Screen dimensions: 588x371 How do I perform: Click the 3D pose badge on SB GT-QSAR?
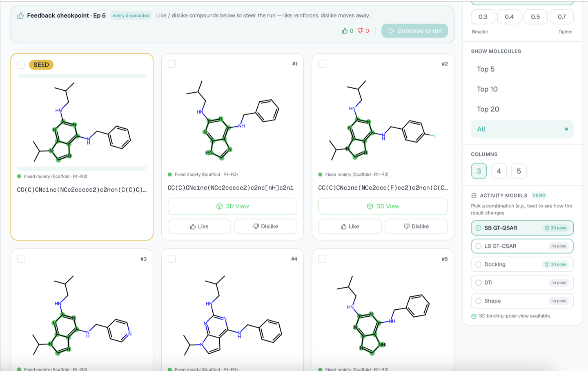(556, 228)
